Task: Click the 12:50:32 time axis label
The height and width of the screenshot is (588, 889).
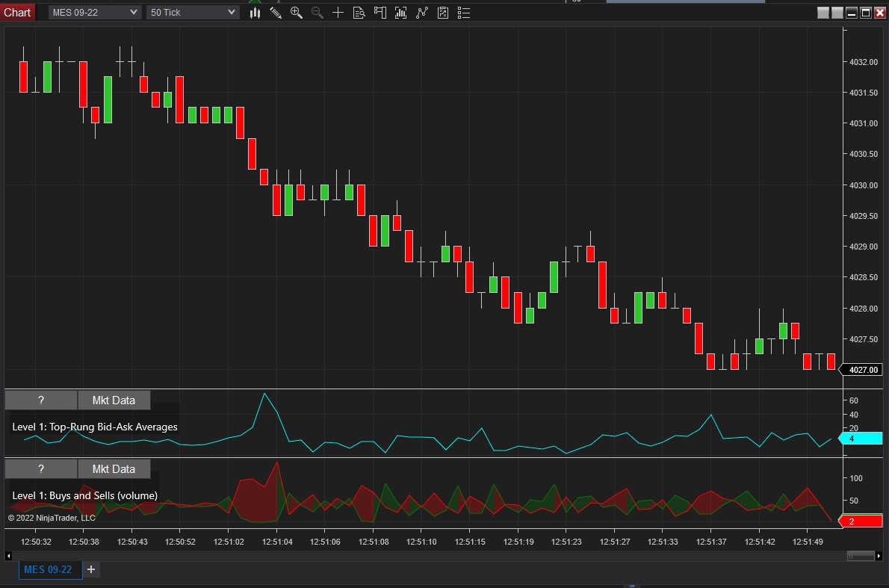Action: 36,542
